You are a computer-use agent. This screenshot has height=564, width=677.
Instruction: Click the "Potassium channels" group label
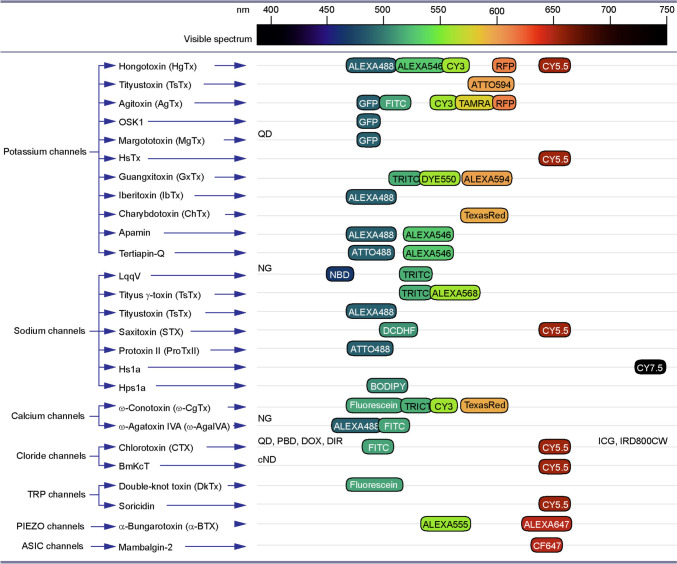tap(45, 152)
